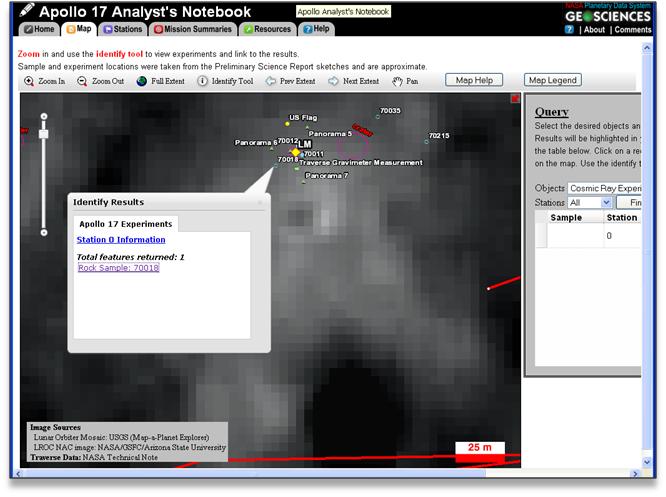Open the Station 0 Information link
The width and height of the screenshot is (666, 497).
point(121,240)
